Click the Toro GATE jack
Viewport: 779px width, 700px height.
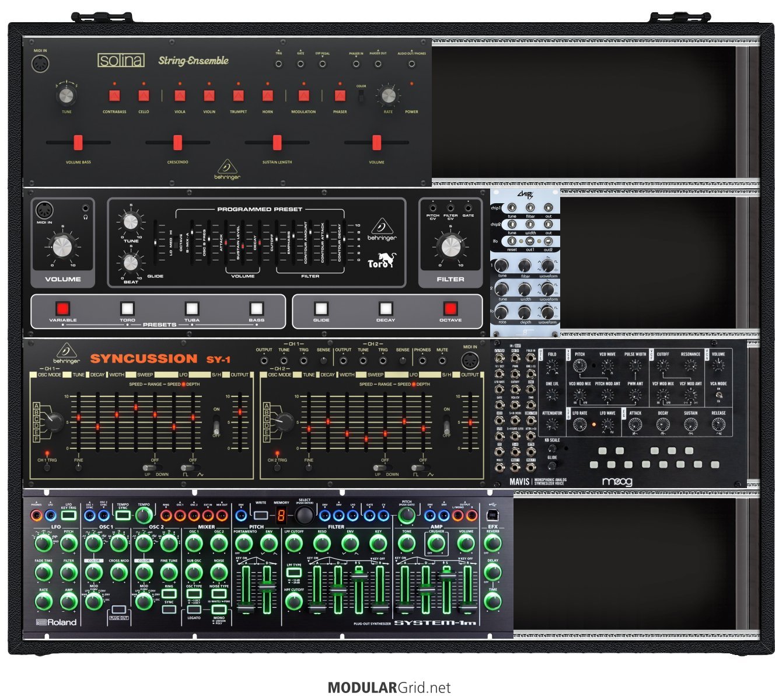pos(468,207)
